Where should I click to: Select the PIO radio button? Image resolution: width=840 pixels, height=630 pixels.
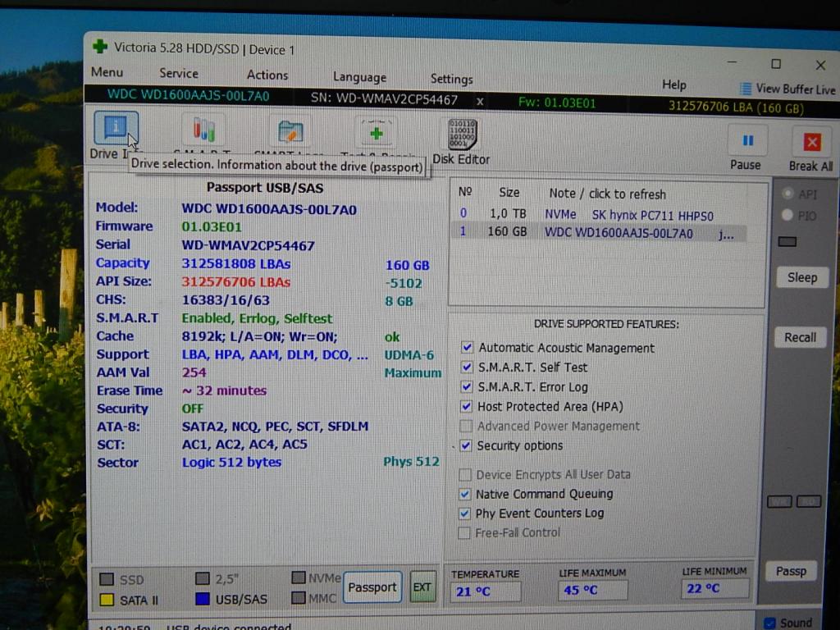[x=787, y=215]
